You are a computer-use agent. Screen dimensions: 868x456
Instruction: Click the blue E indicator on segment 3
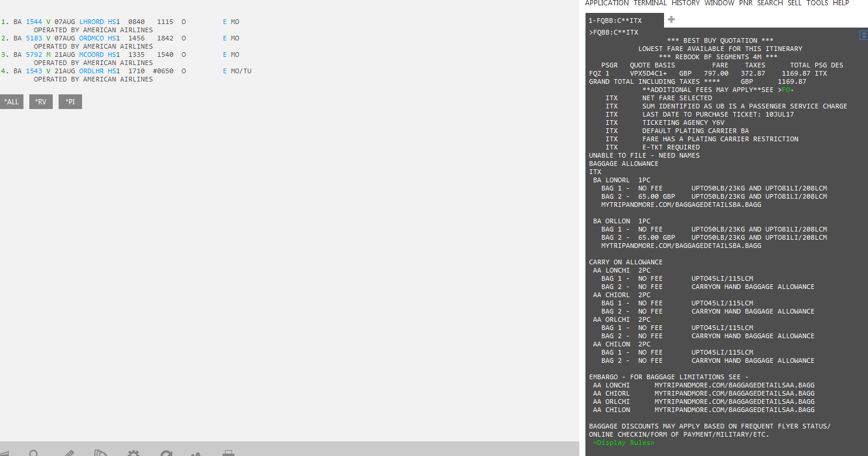[x=224, y=55]
